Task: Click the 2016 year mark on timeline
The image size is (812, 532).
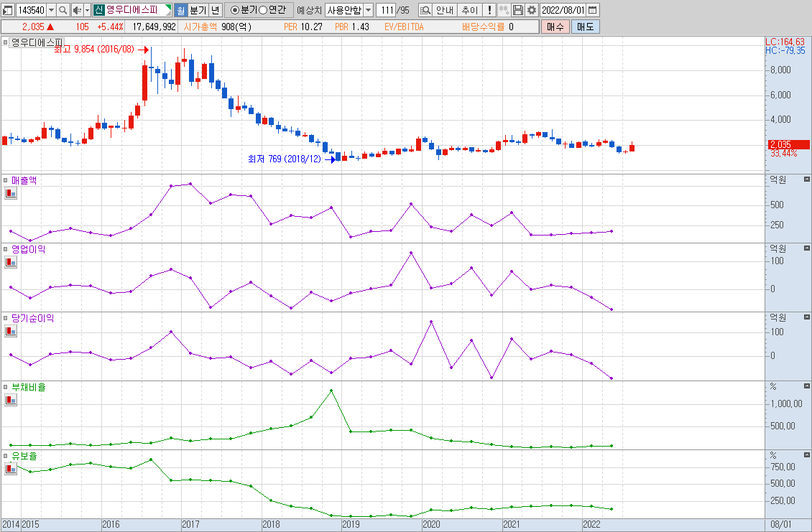Action: [x=111, y=524]
